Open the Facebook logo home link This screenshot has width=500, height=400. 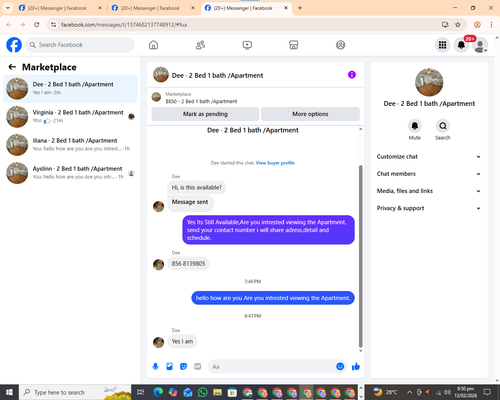14,45
